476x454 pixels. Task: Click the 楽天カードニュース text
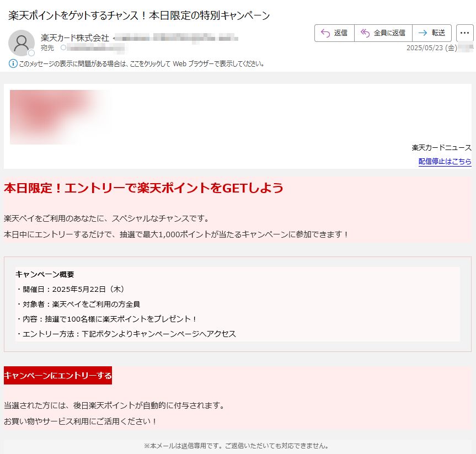coord(441,148)
